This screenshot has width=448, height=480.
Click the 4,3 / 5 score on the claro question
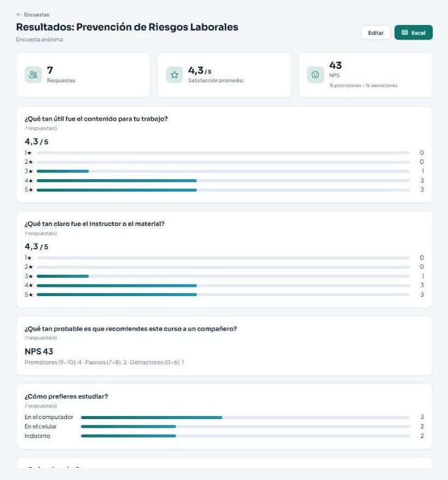(x=37, y=247)
